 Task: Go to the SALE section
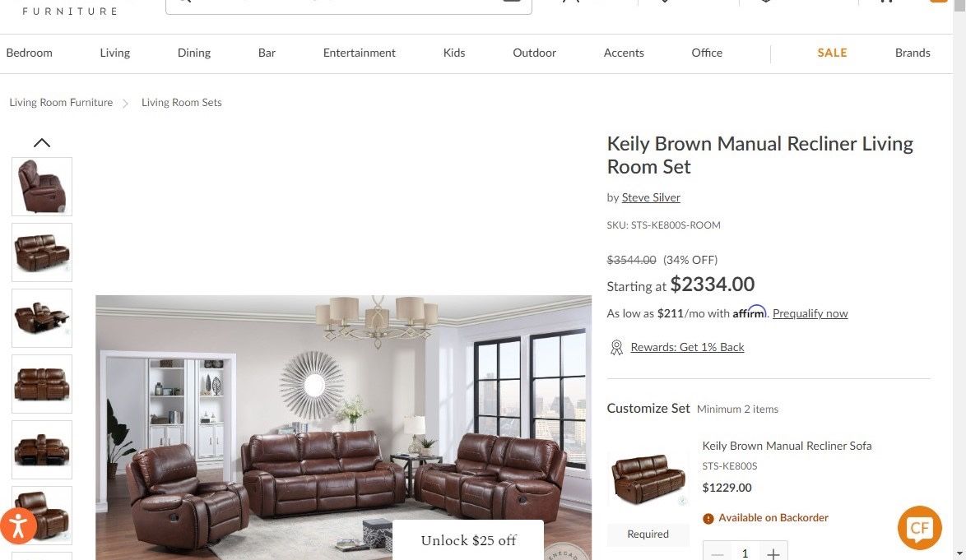(x=832, y=53)
